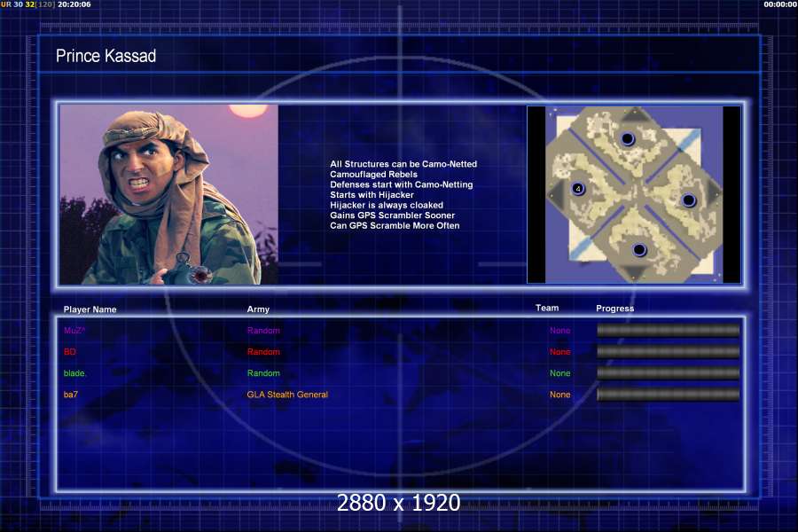Click 'All Structures can be Camo-Netted' line
Image resolution: width=798 pixels, height=532 pixels.
coord(403,164)
